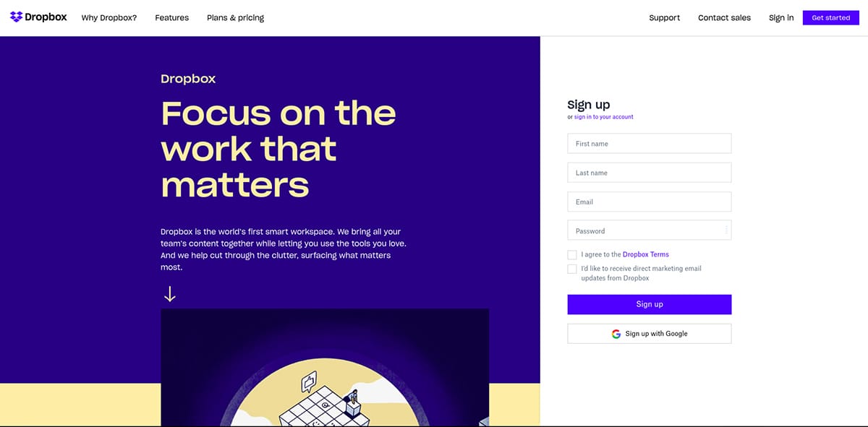Click the dots icon in Password field
The image size is (868, 427).
tap(726, 230)
